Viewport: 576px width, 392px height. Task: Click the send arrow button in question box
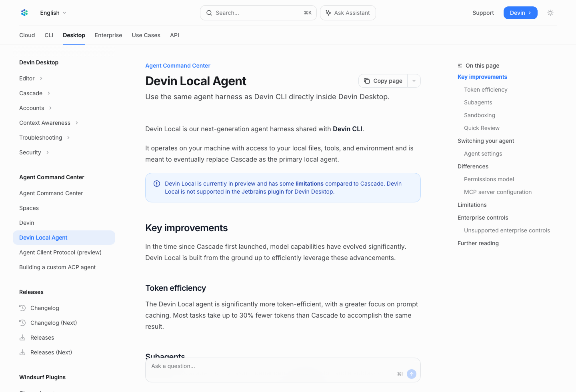(412, 374)
